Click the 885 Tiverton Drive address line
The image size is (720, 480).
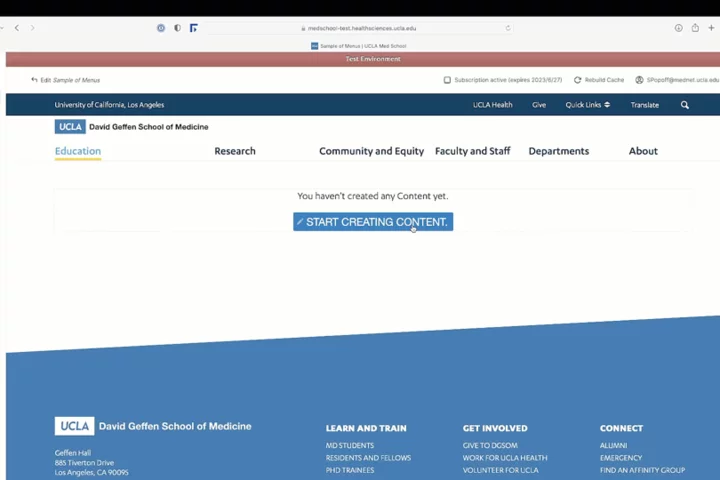[x=84, y=463]
